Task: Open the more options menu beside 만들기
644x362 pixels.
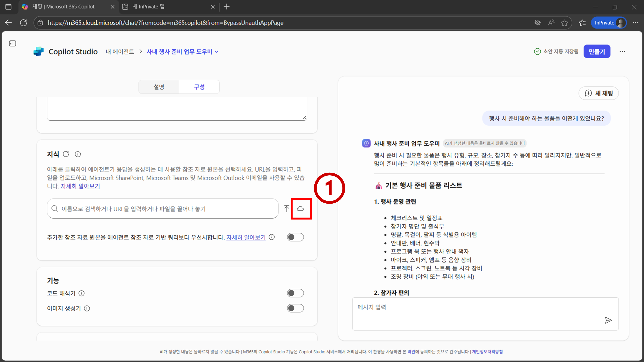Action: [x=622, y=51]
